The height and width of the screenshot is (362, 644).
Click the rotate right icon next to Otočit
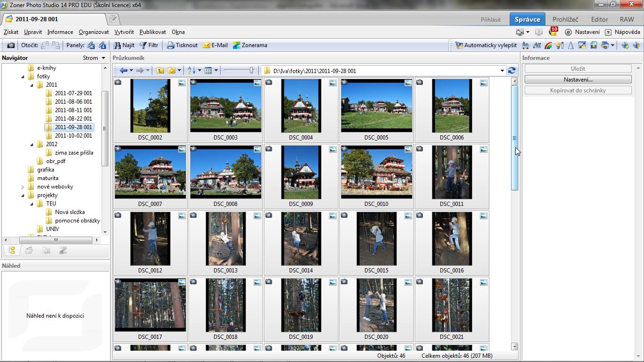tap(56, 45)
